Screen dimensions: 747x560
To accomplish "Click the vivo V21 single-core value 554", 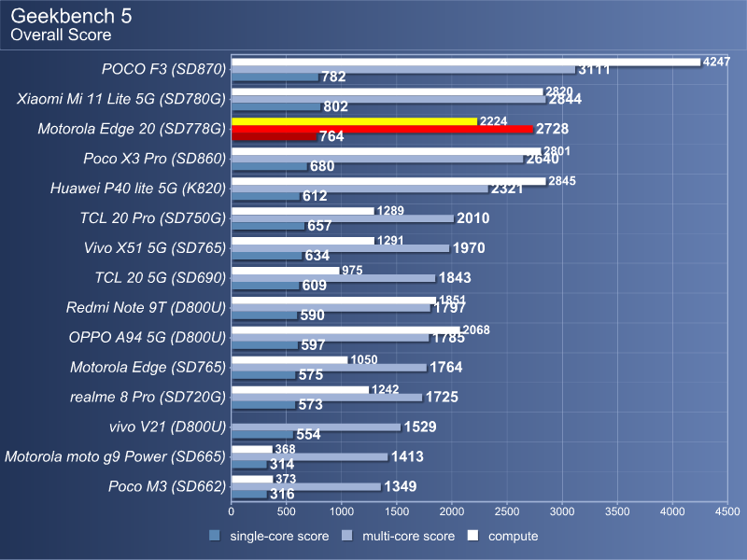I will pyautogui.click(x=309, y=435).
